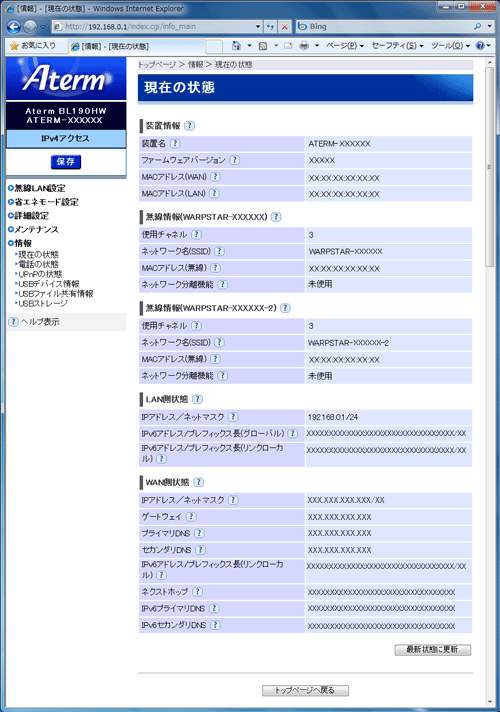Click トップページ in breadcrumb

pyautogui.click(x=157, y=64)
